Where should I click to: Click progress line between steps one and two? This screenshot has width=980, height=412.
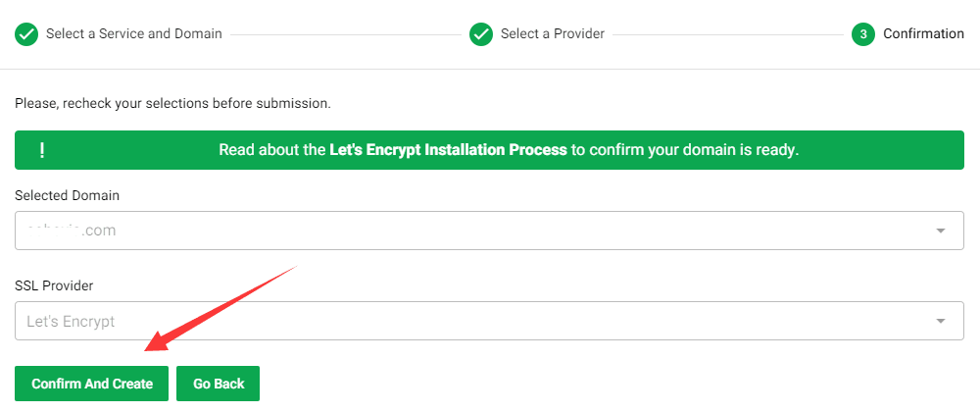[x=345, y=34]
